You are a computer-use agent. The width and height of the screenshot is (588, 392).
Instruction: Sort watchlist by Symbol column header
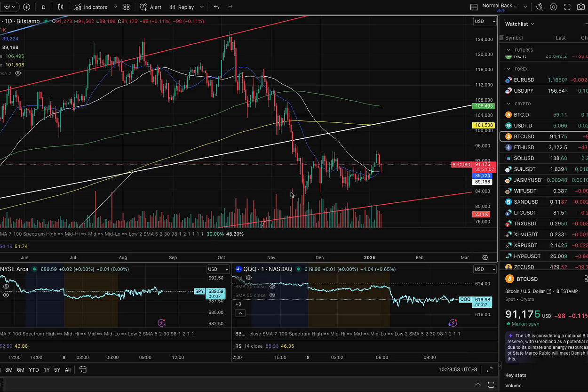click(x=514, y=38)
